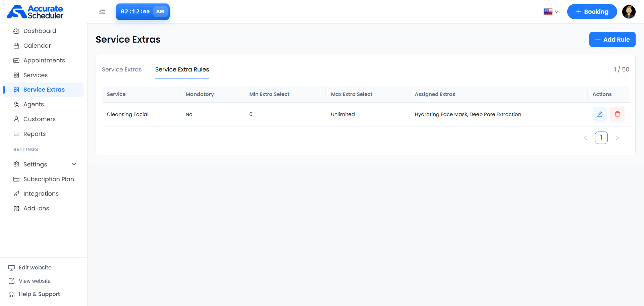644x306 pixels.
Task: Create a new Booking
Action: (592, 12)
